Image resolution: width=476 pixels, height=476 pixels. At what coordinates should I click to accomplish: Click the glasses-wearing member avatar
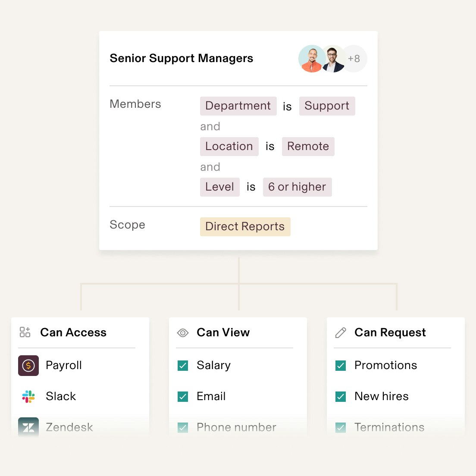(333, 59)
